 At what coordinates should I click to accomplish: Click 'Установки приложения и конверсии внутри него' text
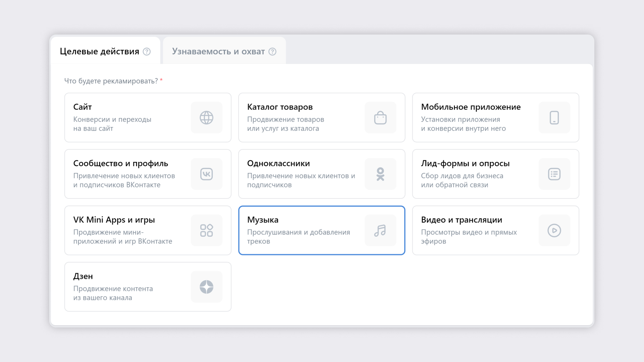click(464, 124)
